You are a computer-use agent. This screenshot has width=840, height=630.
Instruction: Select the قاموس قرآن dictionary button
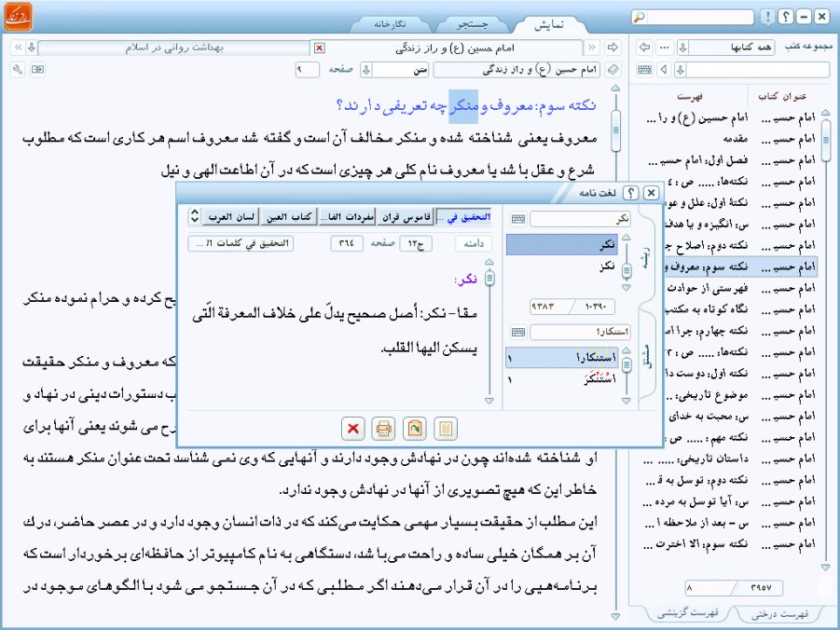pyautogui.click(x=406, y=217)
